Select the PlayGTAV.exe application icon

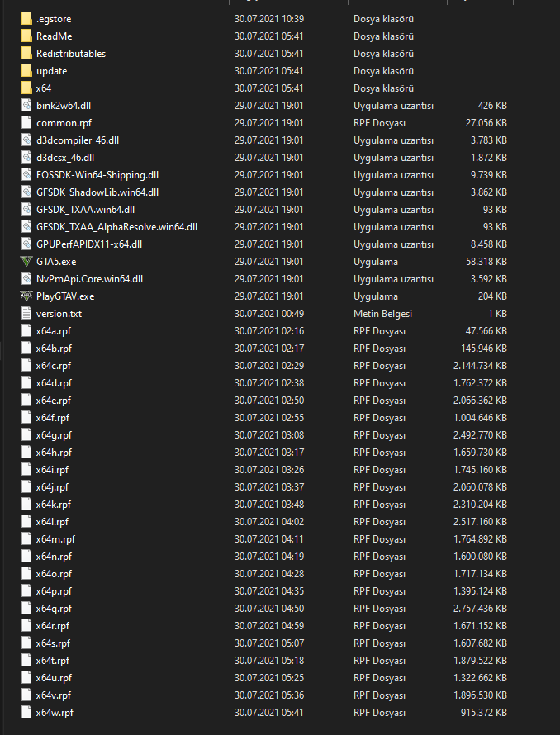26,296
